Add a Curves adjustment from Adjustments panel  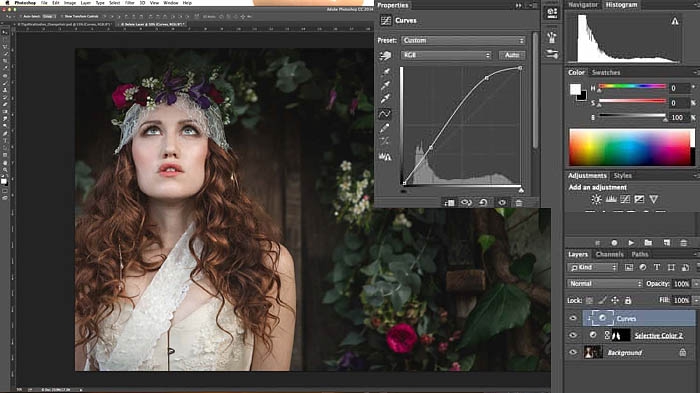click(x=625, y=199)
